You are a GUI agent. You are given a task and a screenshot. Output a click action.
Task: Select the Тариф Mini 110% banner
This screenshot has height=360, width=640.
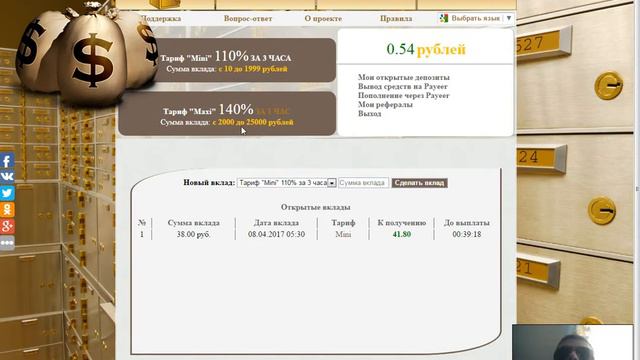tap(227, 60)
